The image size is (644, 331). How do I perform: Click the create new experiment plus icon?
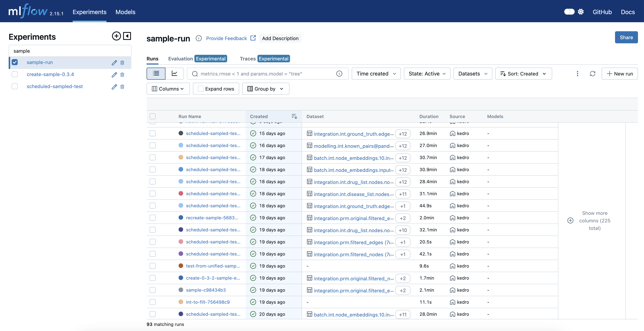[116, 36]
